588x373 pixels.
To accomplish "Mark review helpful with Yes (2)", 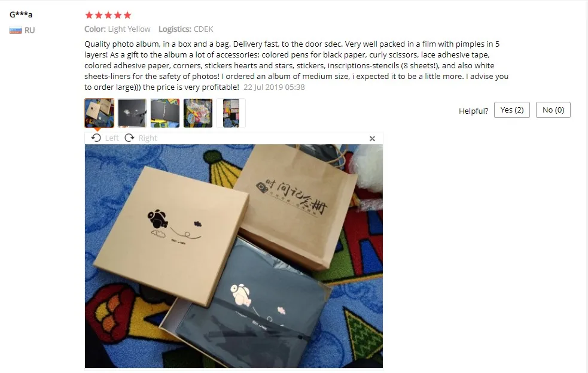I will click(512, 110).
